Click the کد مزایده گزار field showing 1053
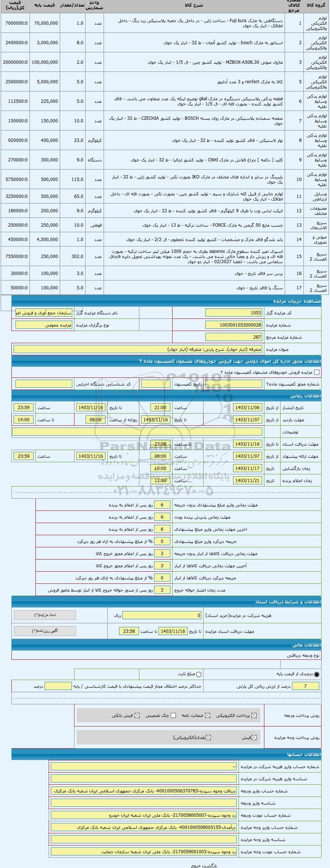The width and height of the screenshot is (330, 868). coord(234,313)
